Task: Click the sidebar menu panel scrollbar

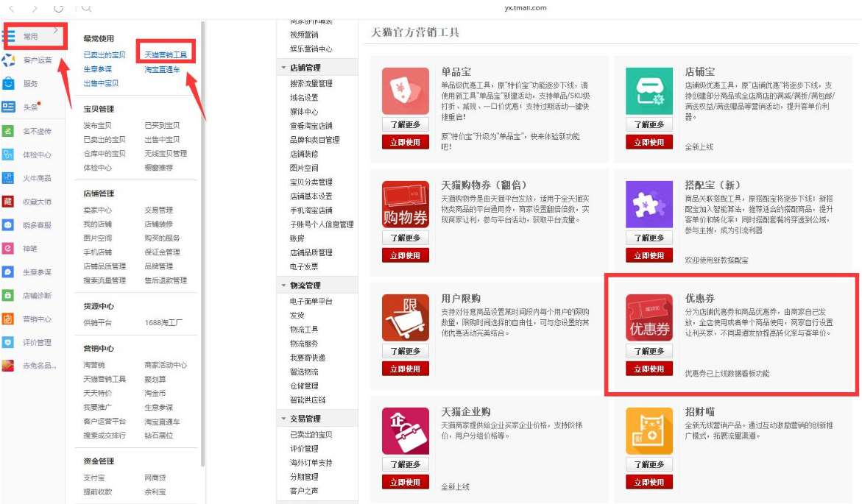Action: tap(203, 244)
